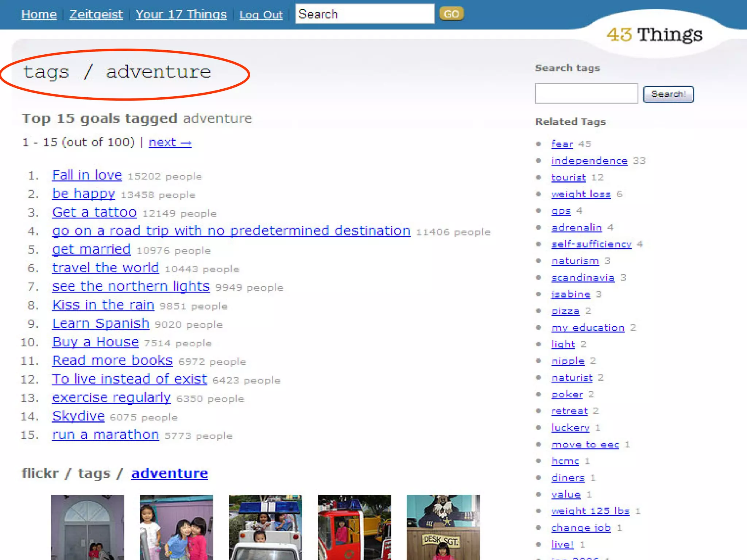Open the Get a tattoo goal

point(94,212)
